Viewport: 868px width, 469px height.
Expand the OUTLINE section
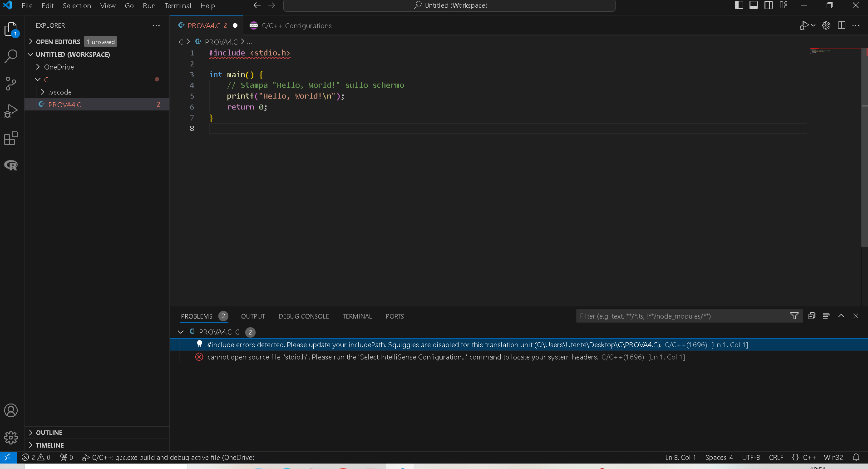pos(49,433)
